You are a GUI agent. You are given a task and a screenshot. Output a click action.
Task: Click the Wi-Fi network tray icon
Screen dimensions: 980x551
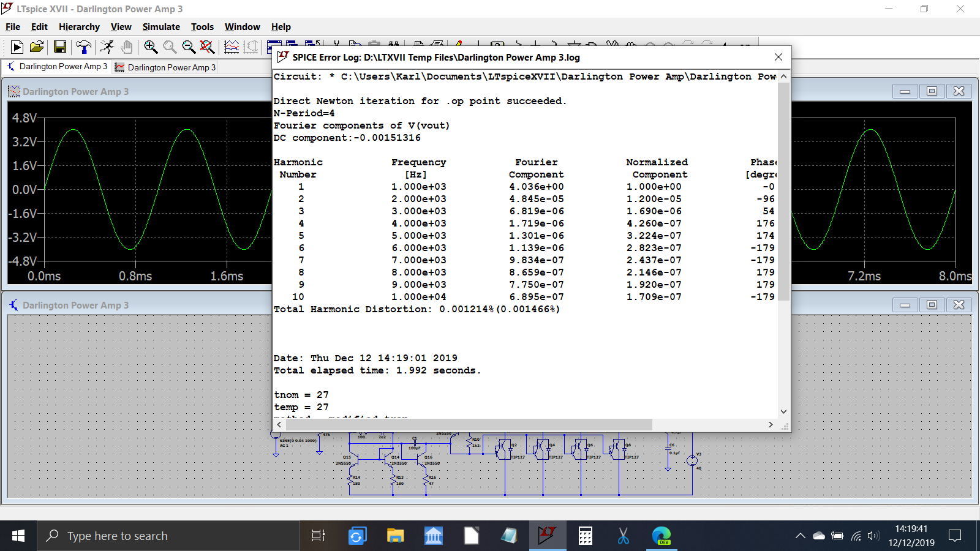[856, 536]
